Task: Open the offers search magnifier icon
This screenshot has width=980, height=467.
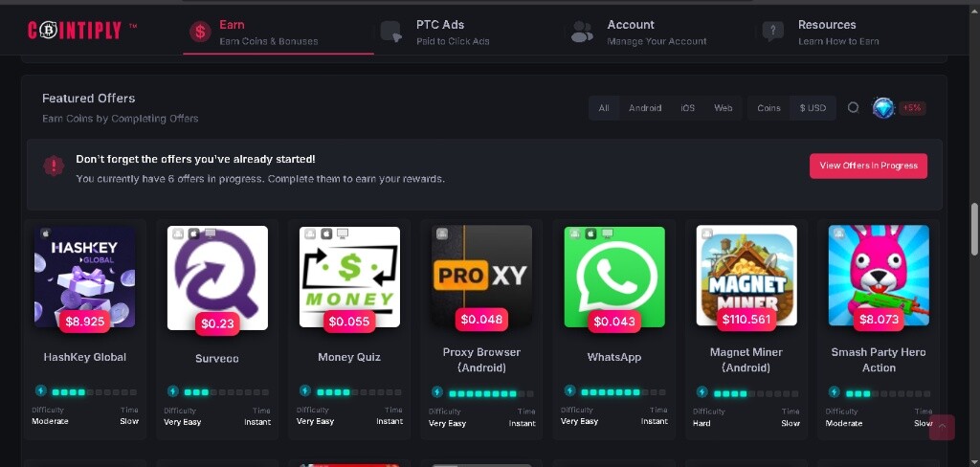Action: coord(853,107)
